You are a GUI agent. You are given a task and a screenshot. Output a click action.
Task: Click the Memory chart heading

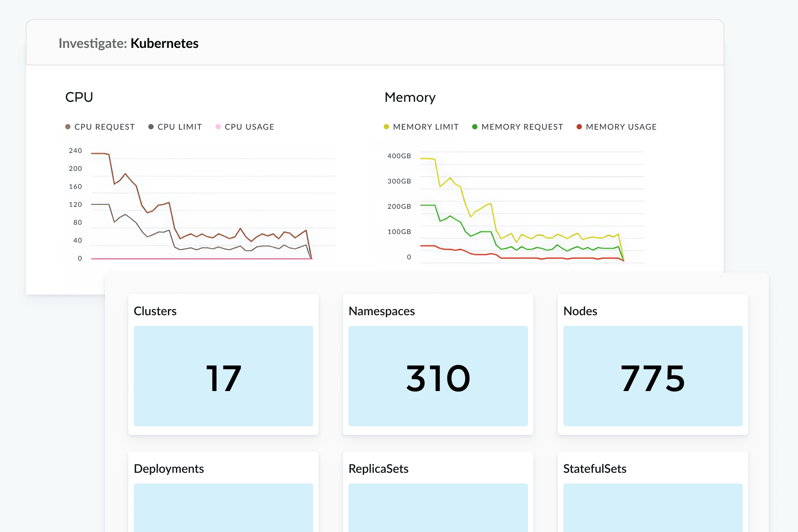(410, 98)
